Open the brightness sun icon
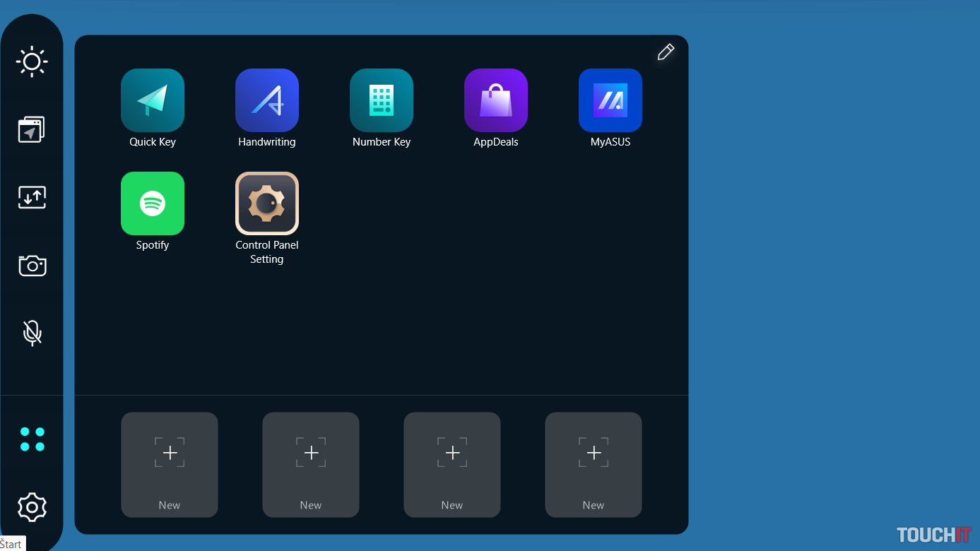 pyautogui.click(x=32, y=62)
